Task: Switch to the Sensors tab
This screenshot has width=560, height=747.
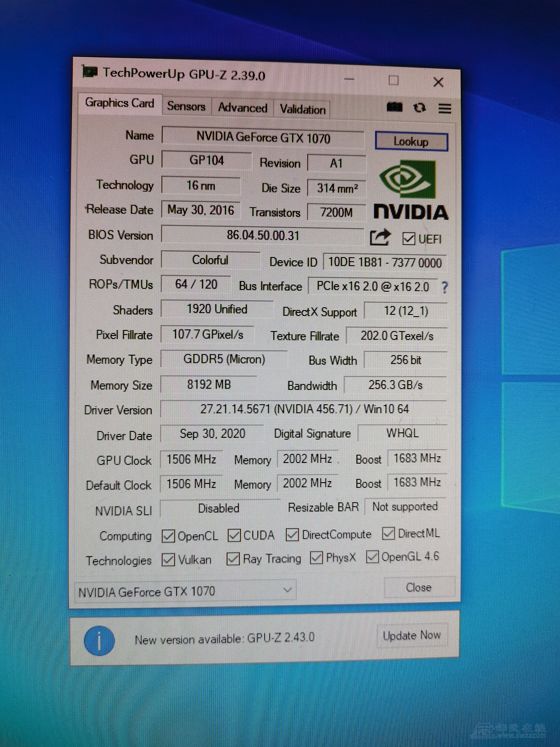Action: 186,106
